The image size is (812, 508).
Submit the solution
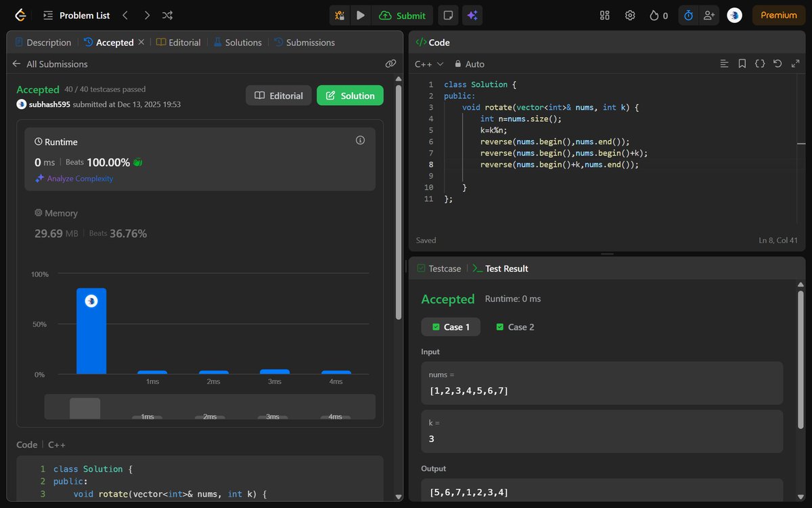coord(403,15)
